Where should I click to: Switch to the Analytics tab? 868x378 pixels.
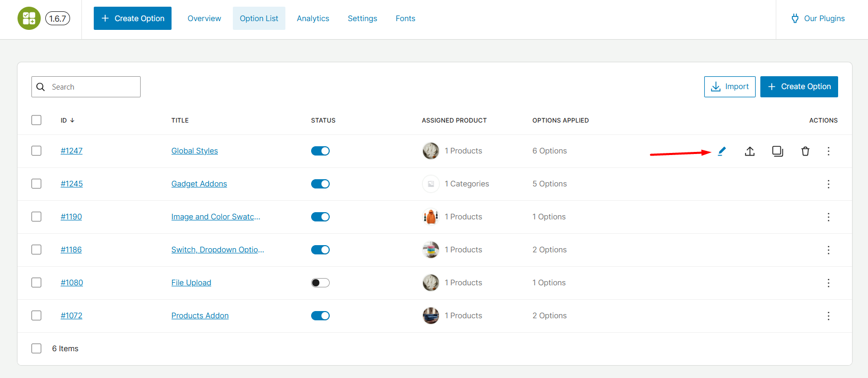pyautogui.click(x=313, y=19)
